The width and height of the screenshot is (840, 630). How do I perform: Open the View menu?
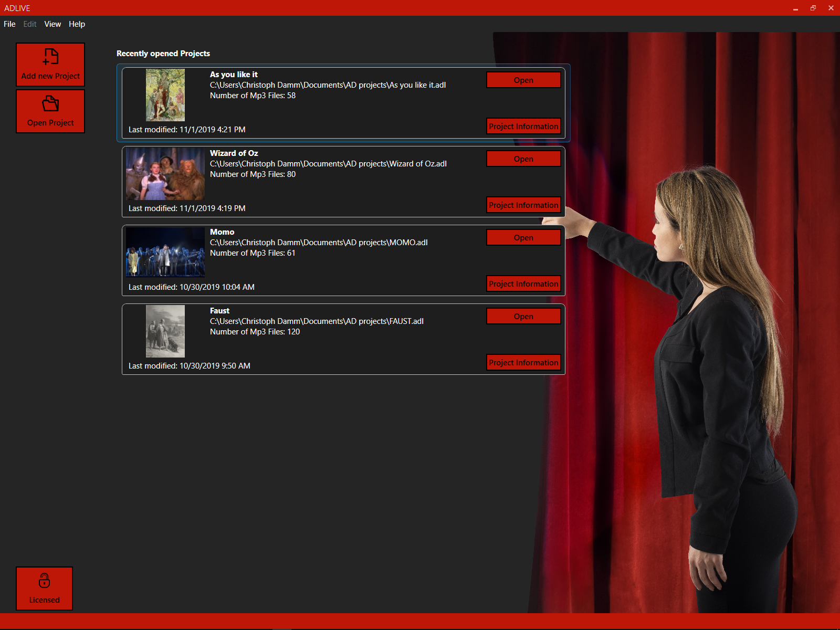pos(52,24)
